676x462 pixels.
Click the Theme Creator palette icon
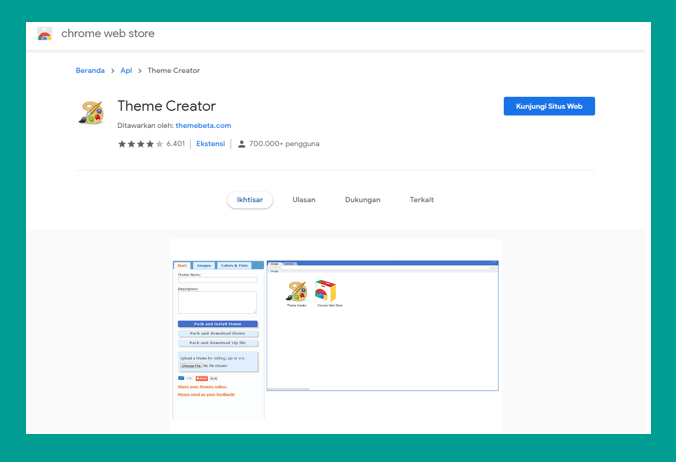(x=92, y=112)
